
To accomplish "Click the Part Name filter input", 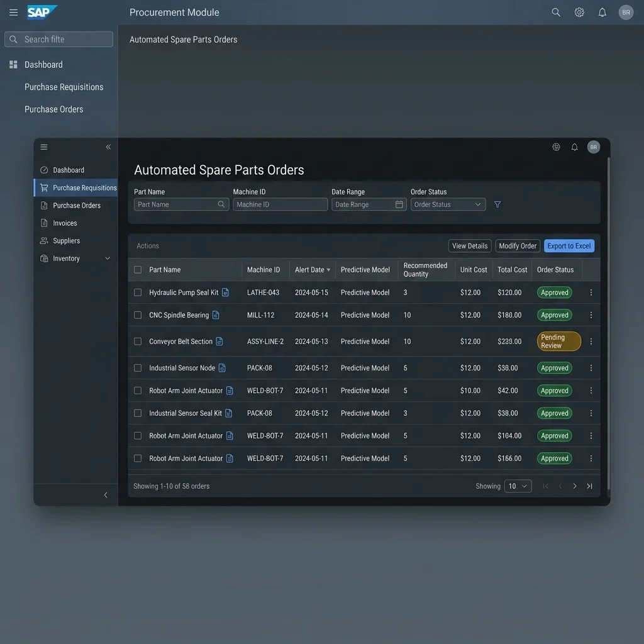I will [181, 204].
